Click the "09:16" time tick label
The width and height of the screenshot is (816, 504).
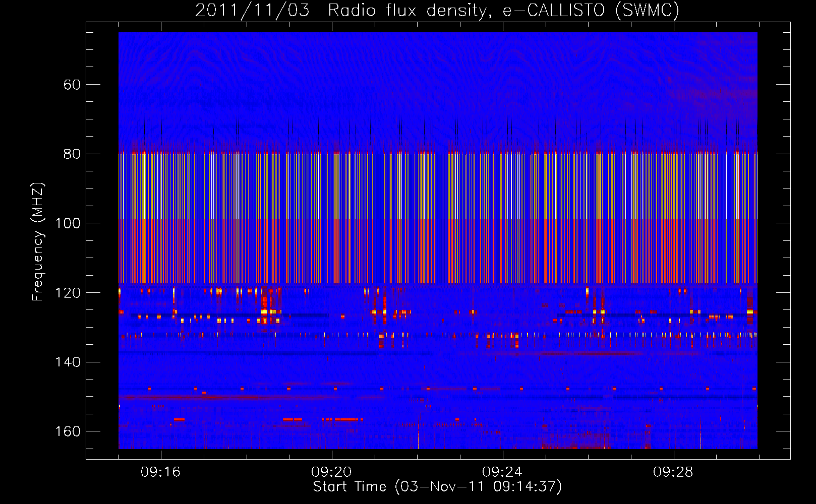point(161,472)
